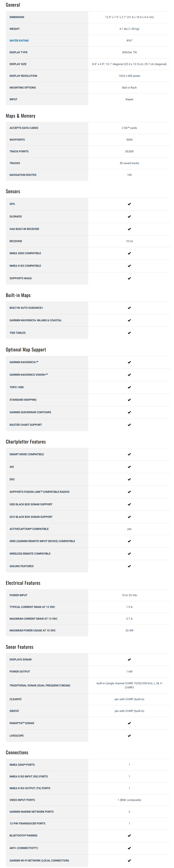The width and height of the screenshot is (174, 868).
Task: Click the GPS checkmark icon
Action: 129,204
